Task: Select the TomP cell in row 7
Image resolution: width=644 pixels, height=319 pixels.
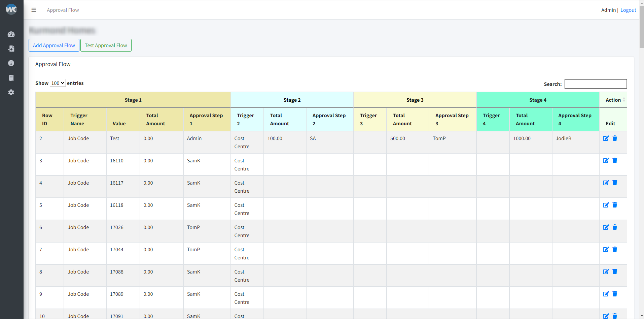Action: [207, 253]
